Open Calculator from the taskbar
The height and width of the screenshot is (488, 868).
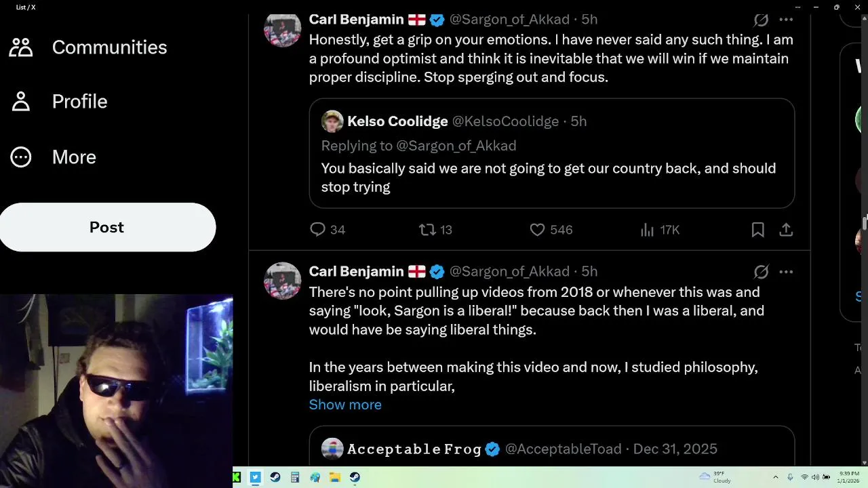[x=295, y=477]
